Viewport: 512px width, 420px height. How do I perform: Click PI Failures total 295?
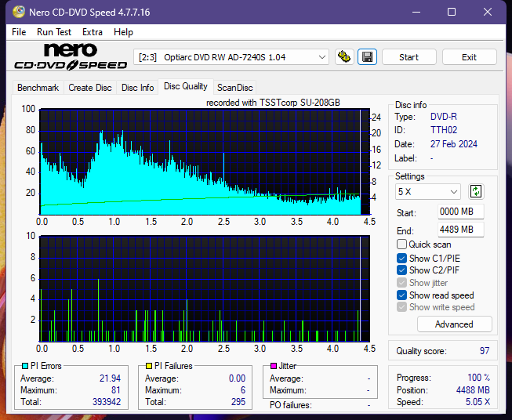[238, 402]
